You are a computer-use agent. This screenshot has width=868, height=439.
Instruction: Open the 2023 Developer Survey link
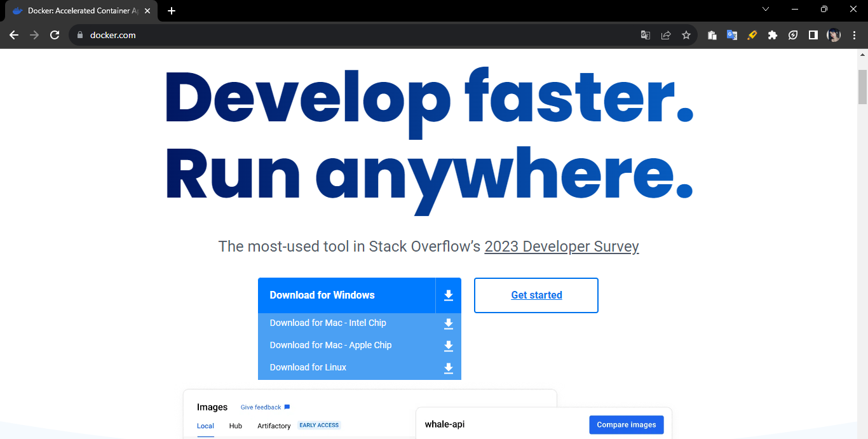562,247
